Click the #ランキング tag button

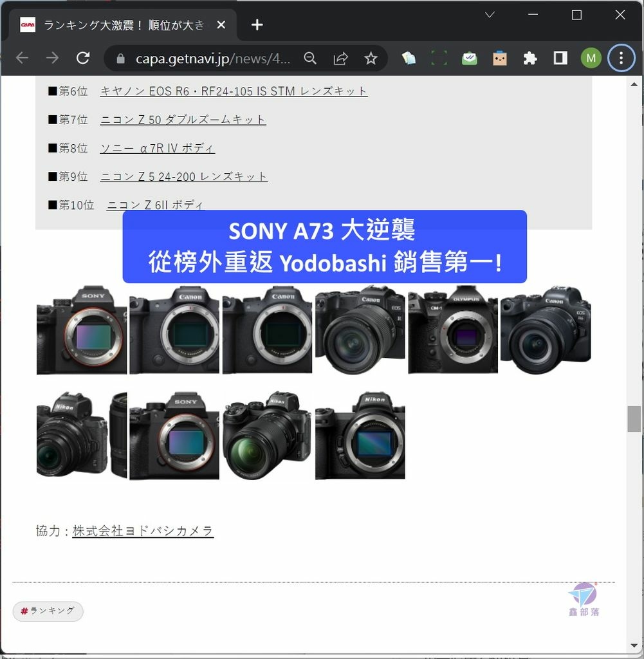point(48,611)
